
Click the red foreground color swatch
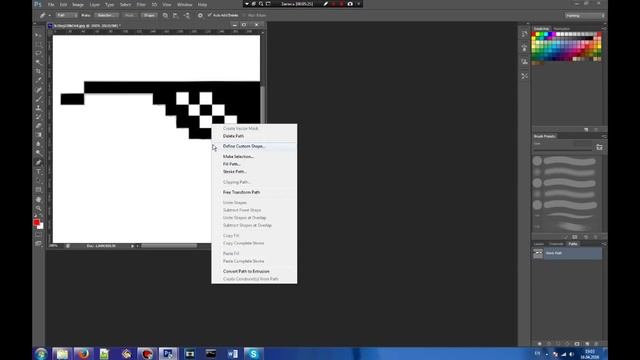pyautogui.click(x=36, y=222)
